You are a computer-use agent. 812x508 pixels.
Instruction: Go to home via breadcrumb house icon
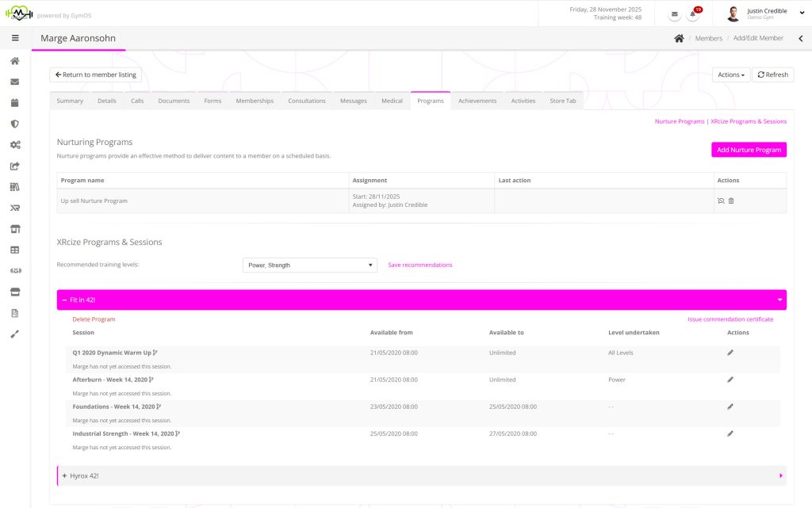tap(679, 38)
